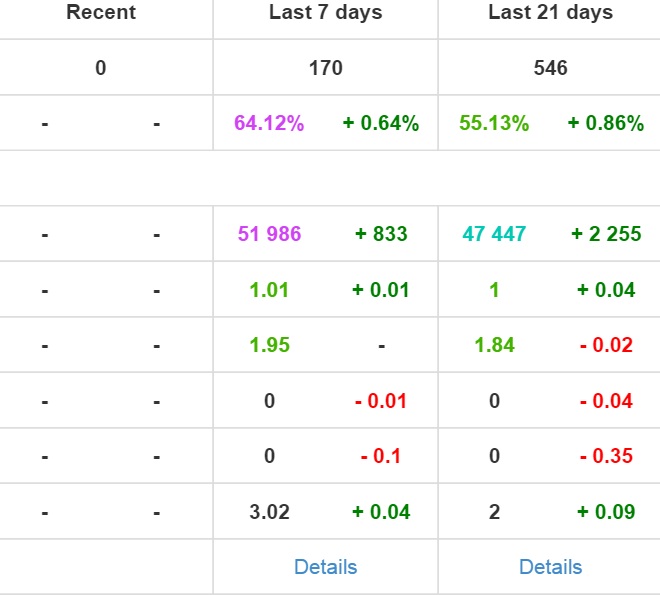Click the + 2 255 change value
The image size is (660, 595).
[x=606, y=234]
